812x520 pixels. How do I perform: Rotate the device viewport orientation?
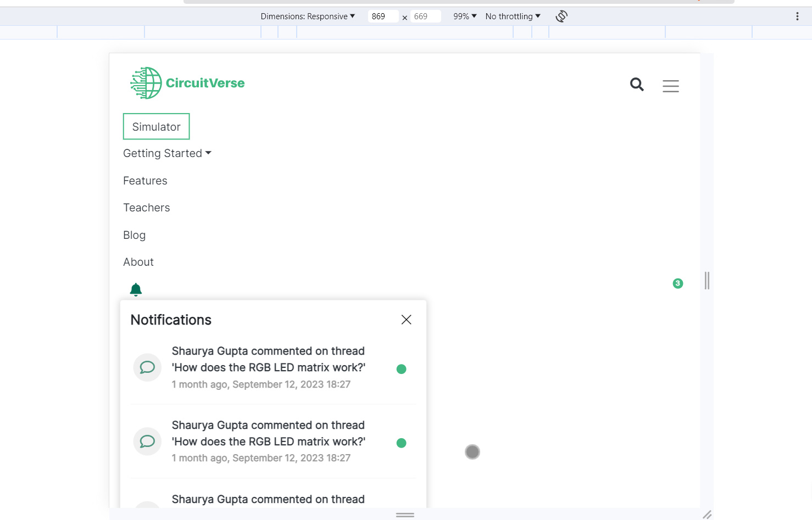click(x=561, y=16)
